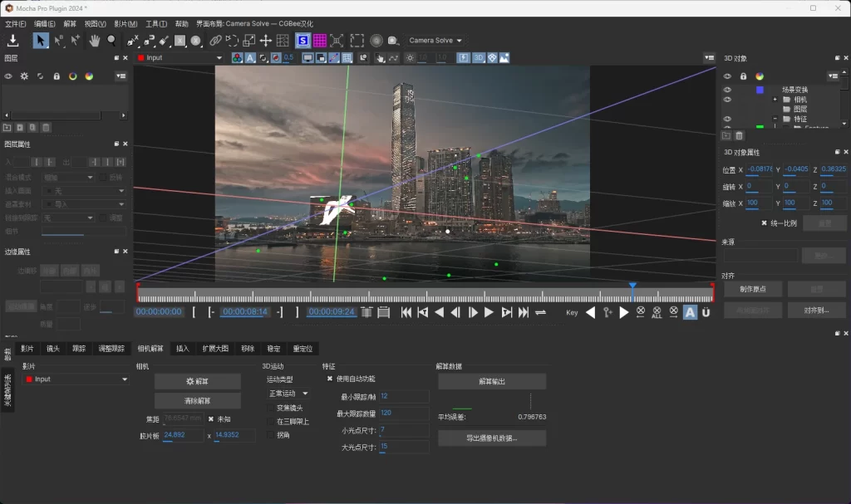
Task: Uncheck 使用自动功能 checkbox
Action: (330, 379)
